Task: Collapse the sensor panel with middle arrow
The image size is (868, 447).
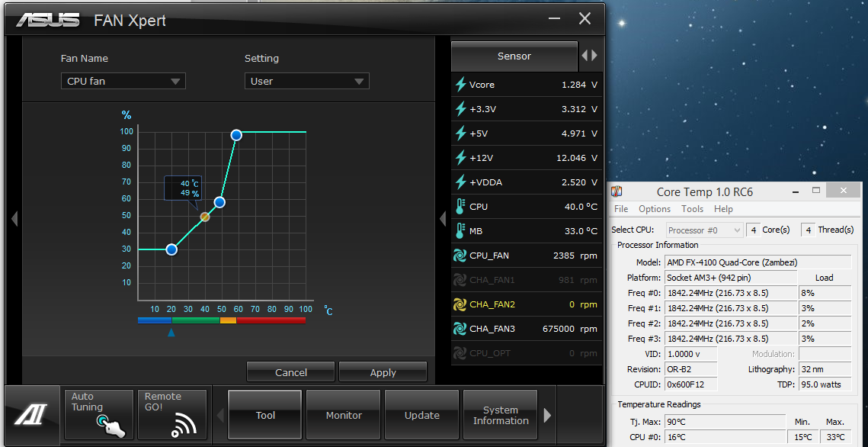Action: click(x=442, y=219)
